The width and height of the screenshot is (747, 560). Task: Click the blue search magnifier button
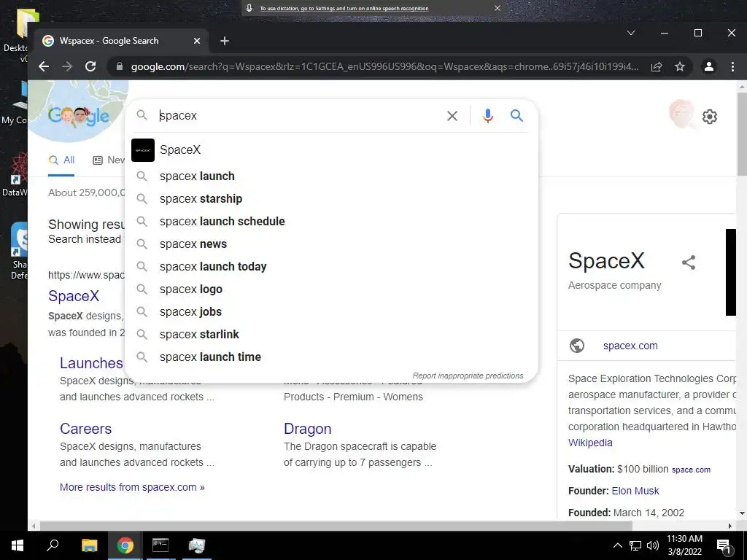pyautogui.click(x=517, y=115)
